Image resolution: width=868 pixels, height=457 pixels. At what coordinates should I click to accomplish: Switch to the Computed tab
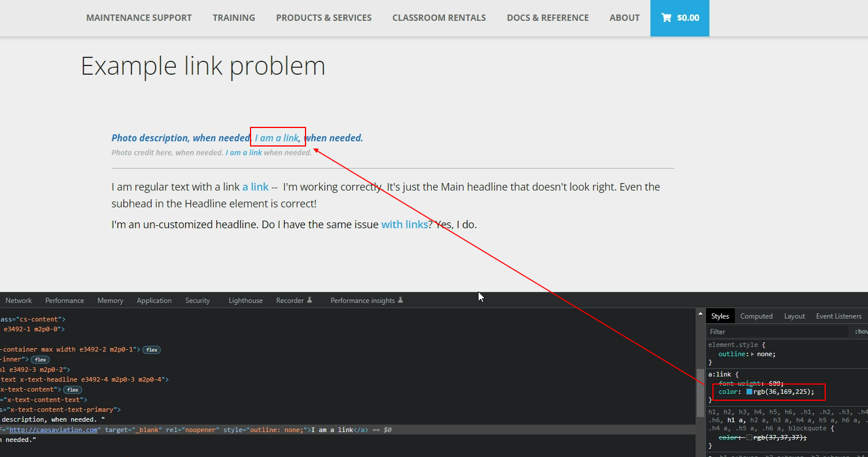point(756,316)
